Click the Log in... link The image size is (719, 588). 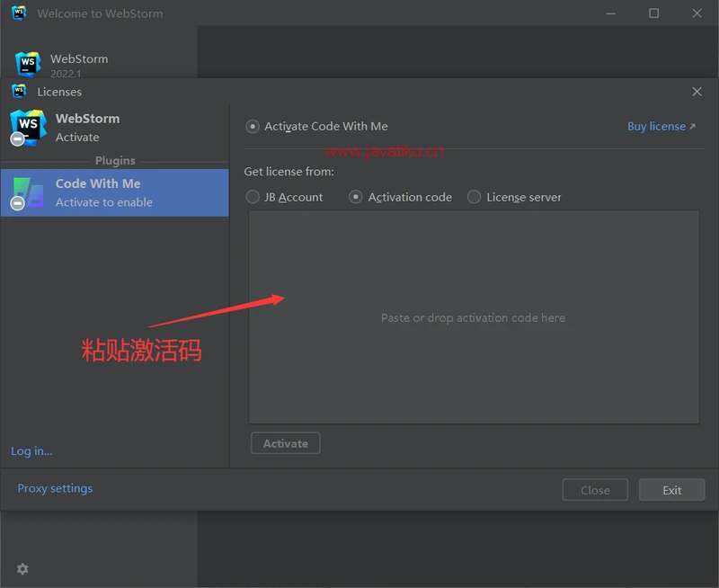tap(31, 450)
